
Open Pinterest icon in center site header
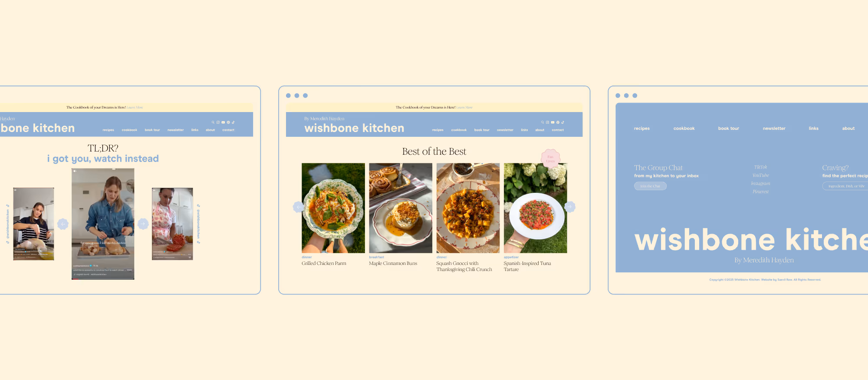(x=558, y=122)
